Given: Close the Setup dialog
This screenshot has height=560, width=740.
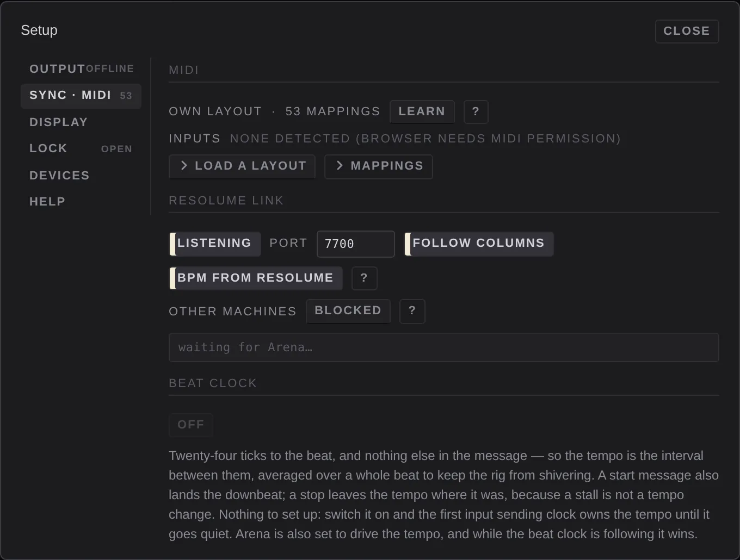Looking at the screenshot, I should (687, 32).
